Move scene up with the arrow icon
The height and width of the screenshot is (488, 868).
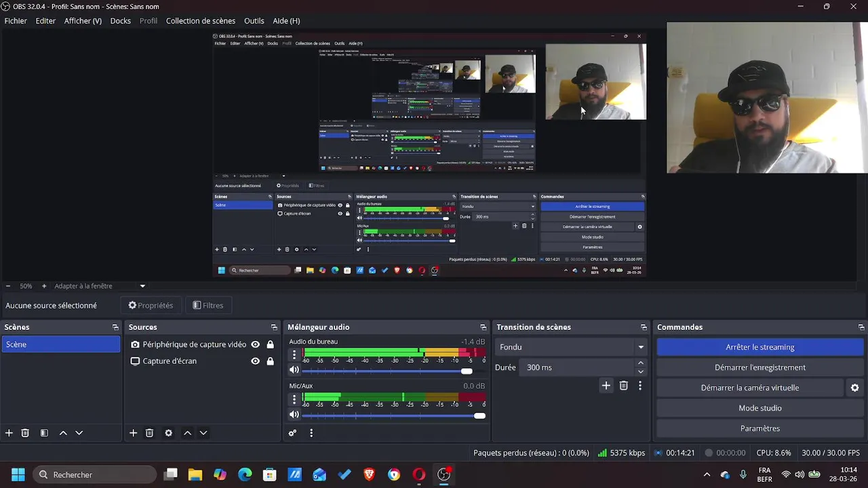(x=63, y=433)
